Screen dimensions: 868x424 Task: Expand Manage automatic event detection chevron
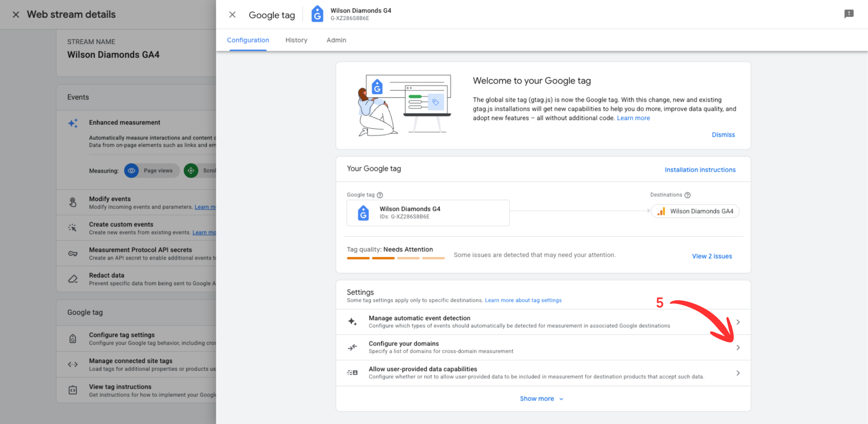(x=738, y=322)
